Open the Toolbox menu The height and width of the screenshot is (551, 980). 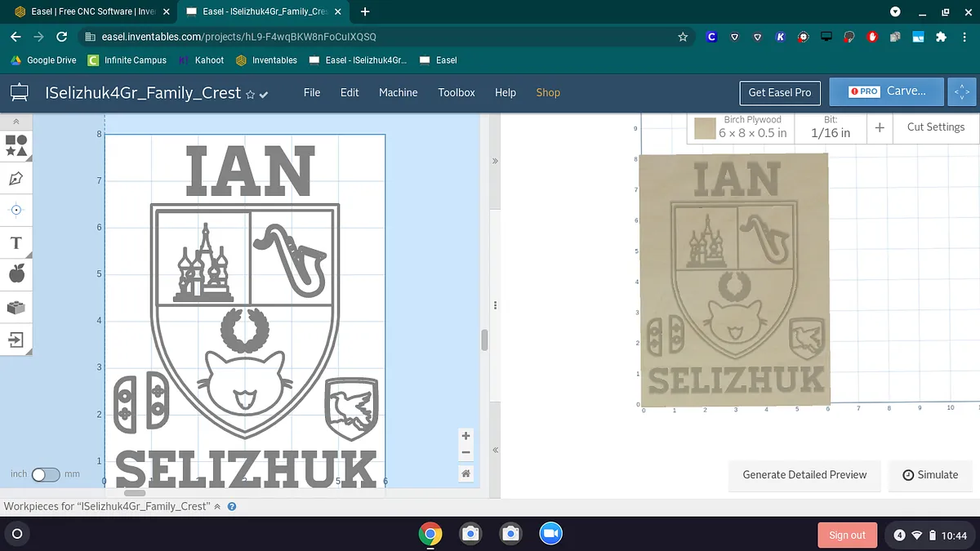[x=456, y=92]
